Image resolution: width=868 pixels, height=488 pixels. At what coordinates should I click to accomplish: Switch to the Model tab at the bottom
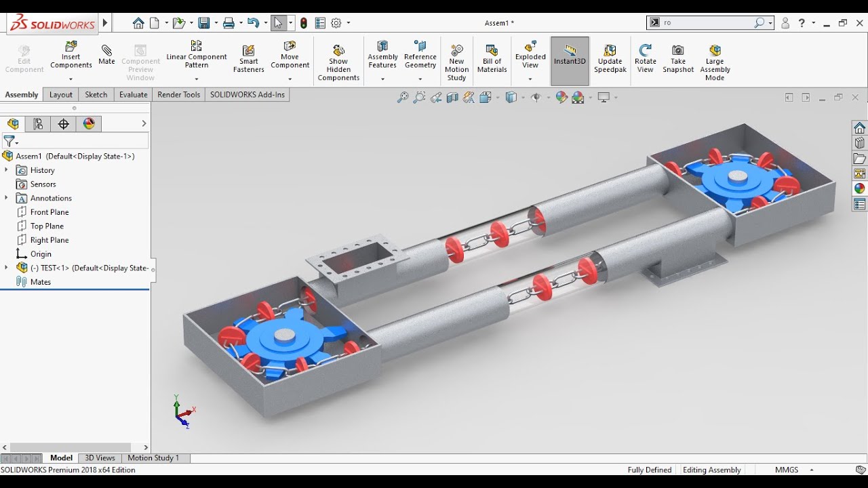[61, 458]
